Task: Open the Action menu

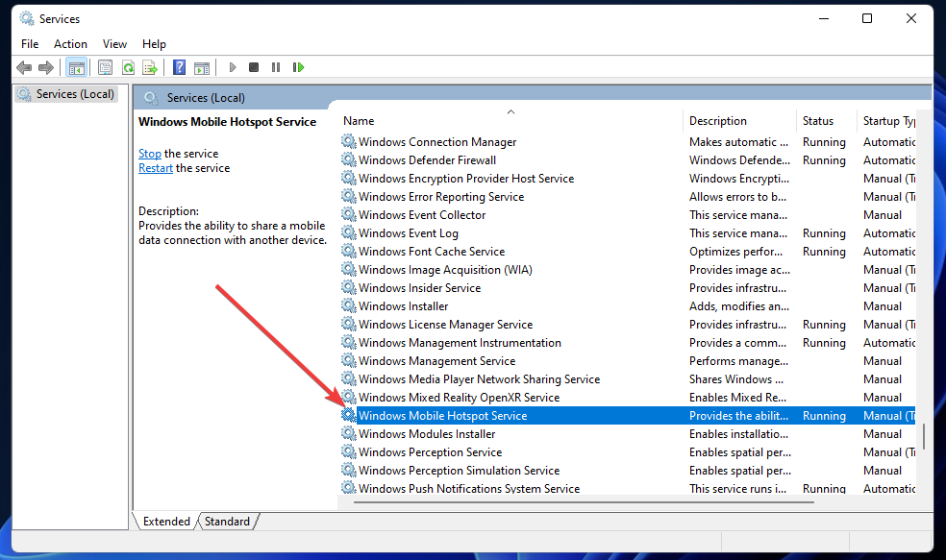Action: 70,43
